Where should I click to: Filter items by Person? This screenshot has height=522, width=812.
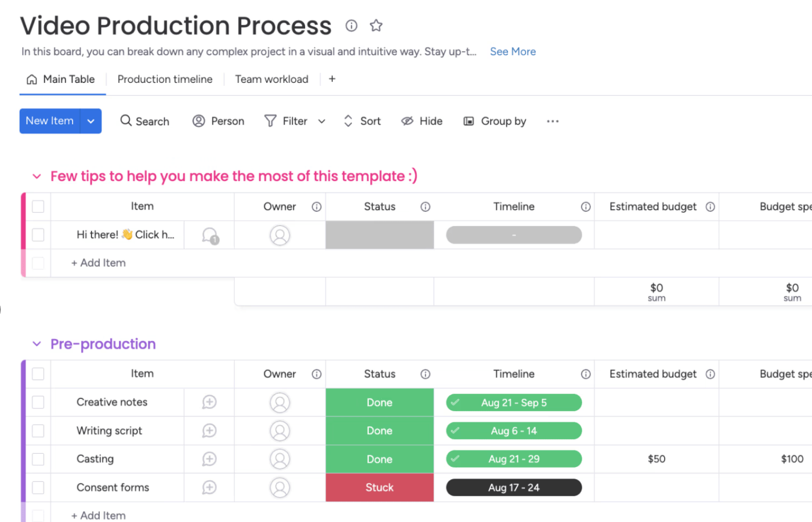coord(218,121)
